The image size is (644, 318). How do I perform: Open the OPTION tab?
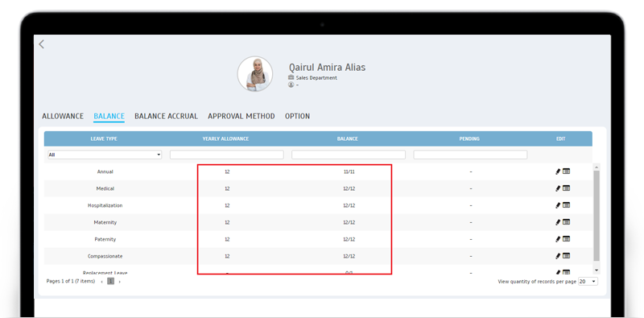pos(297,116)
